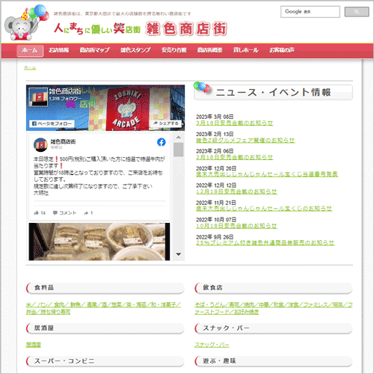Click the Facebook feed scroll-down arrow

point(179,254)
